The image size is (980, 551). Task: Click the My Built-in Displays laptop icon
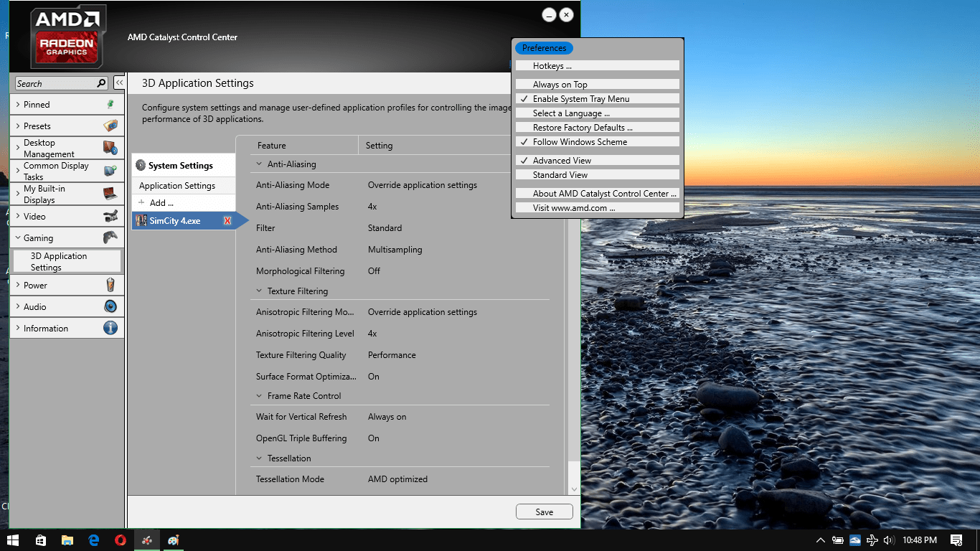[110, 194]
